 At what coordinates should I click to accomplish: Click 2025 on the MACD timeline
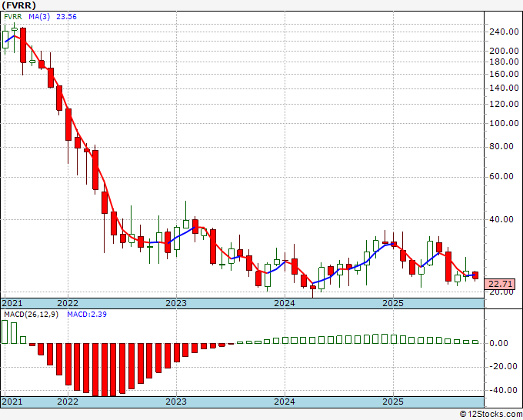(x=393, y=402)
